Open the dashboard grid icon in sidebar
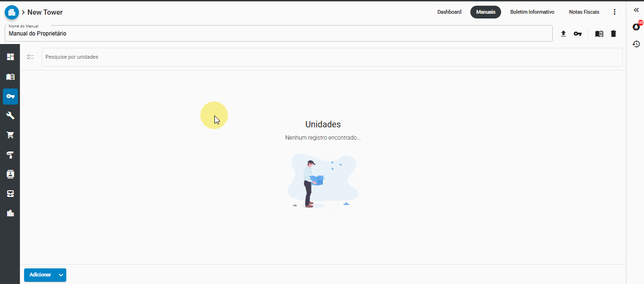The image size is (644, 284). click(10, 57)
